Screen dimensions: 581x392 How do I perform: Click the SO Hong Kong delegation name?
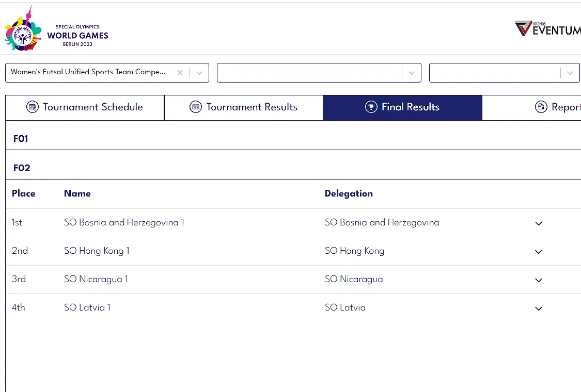tap(354, 251)
